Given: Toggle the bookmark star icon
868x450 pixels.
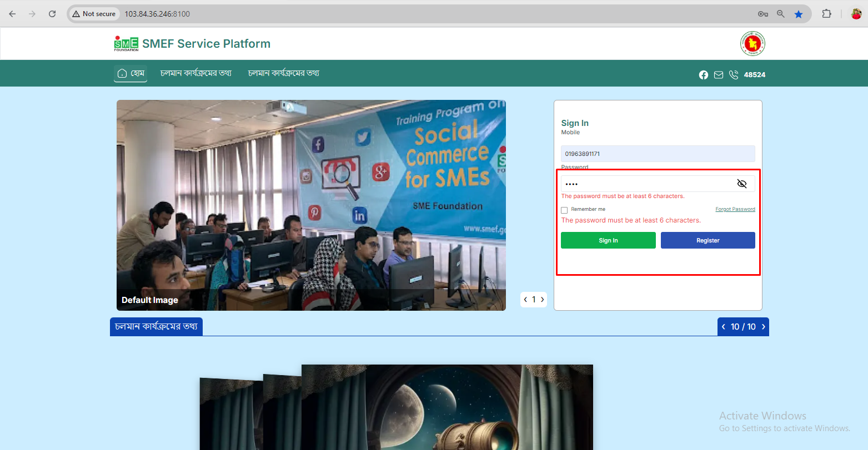Looking at the screenshot, I should click(x=799, y=14).
